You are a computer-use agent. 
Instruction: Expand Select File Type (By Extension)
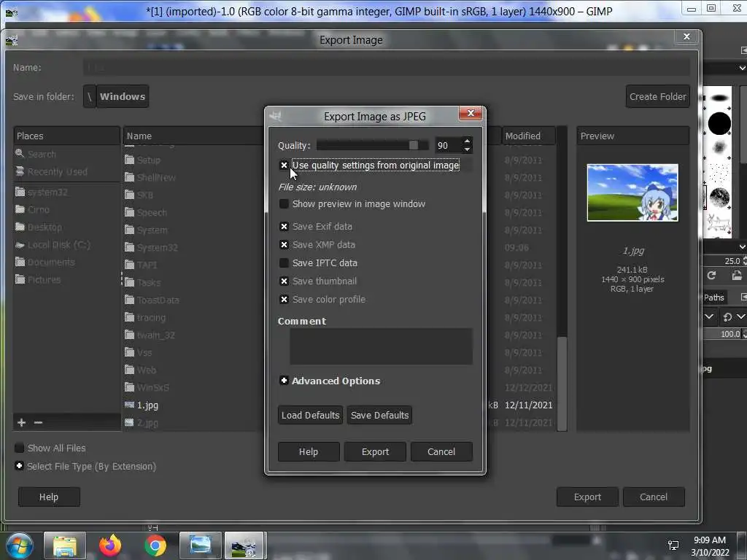pyautogui.click(x=19, y=466)
